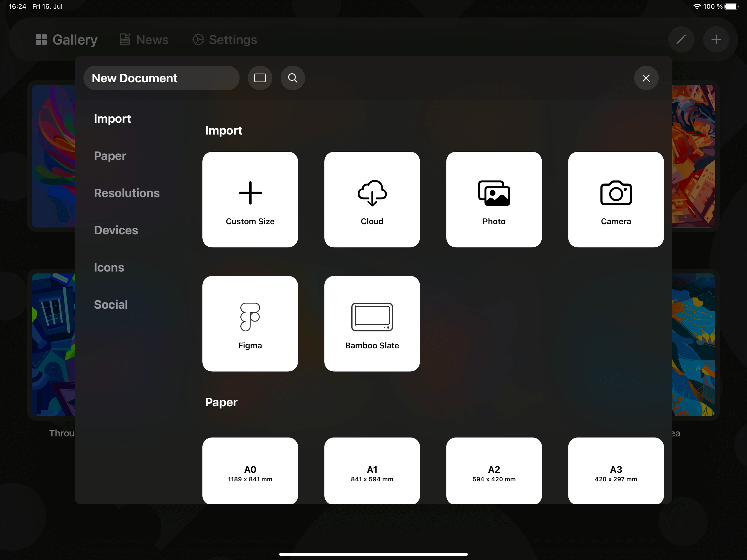Create a Custom Size document
This screenshot has height=560, width=747.
(x=250, y=199)
